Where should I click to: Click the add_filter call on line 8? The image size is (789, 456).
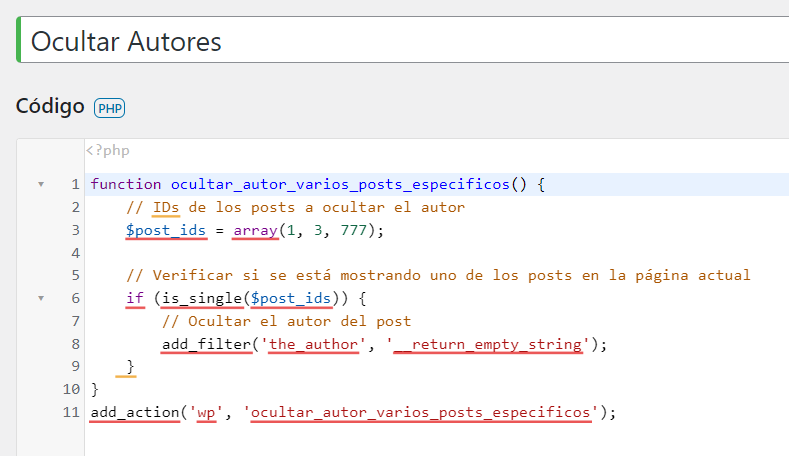tap(206, 344)
